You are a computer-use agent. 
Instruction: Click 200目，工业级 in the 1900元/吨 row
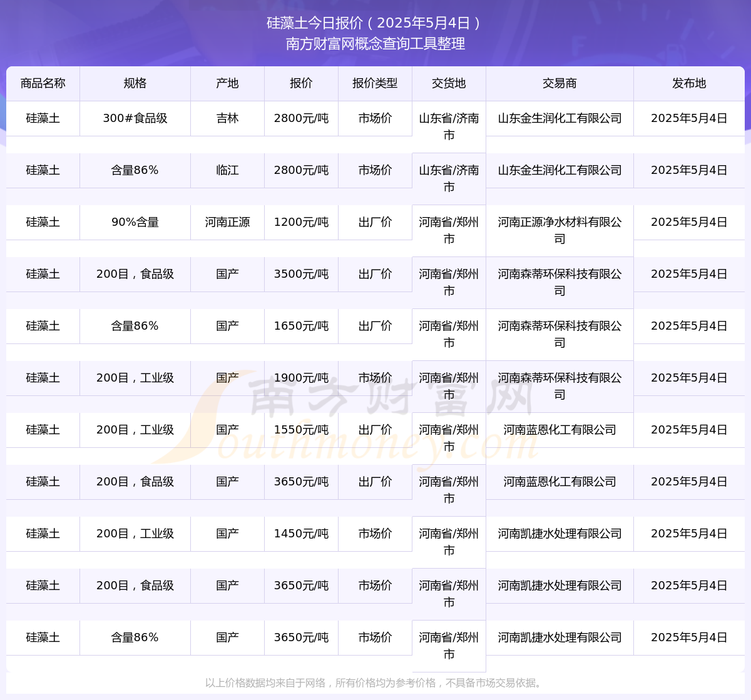click(135, 378)
